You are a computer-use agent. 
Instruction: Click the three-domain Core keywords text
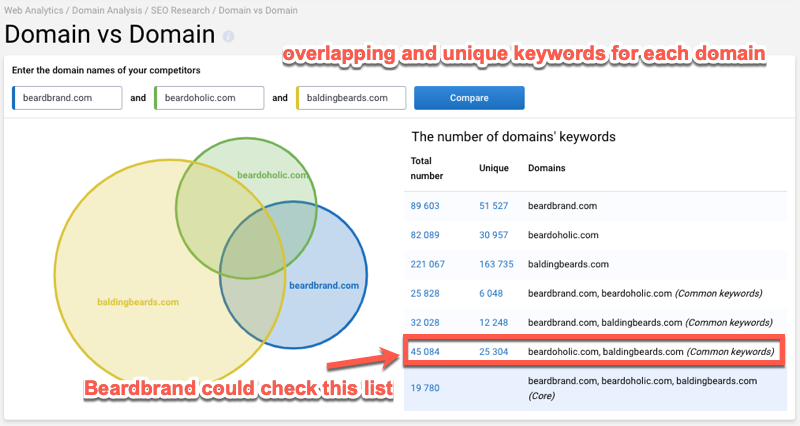point(642,388)
